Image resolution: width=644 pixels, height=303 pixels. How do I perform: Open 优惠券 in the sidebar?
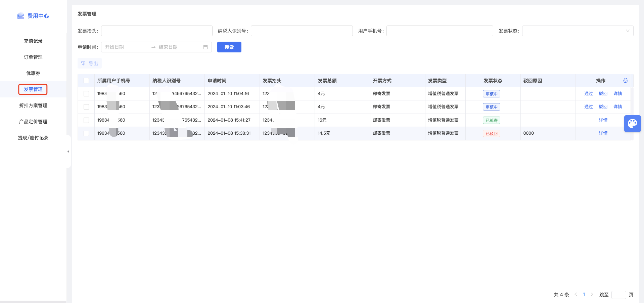coord(33,73)
